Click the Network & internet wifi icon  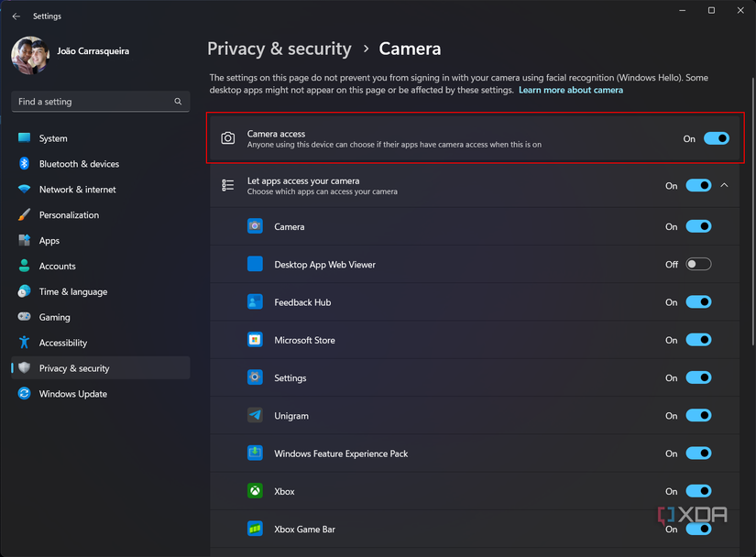[24, 190]
